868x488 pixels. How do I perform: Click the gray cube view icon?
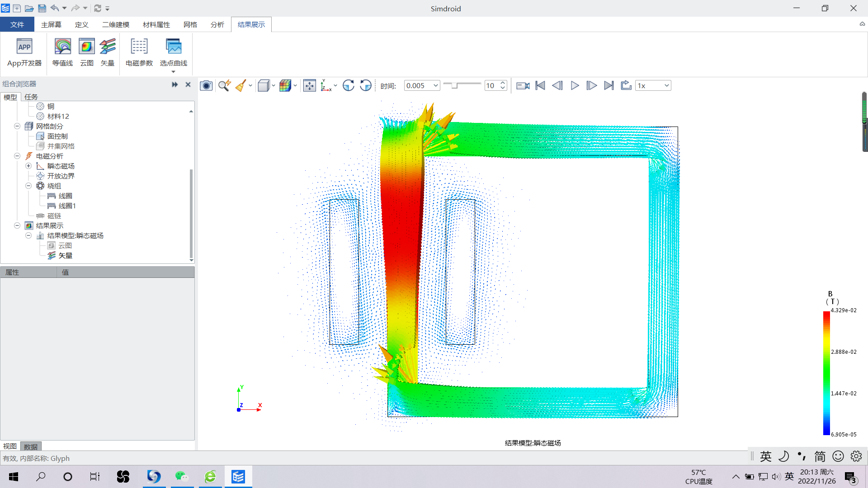click(264, 86)
